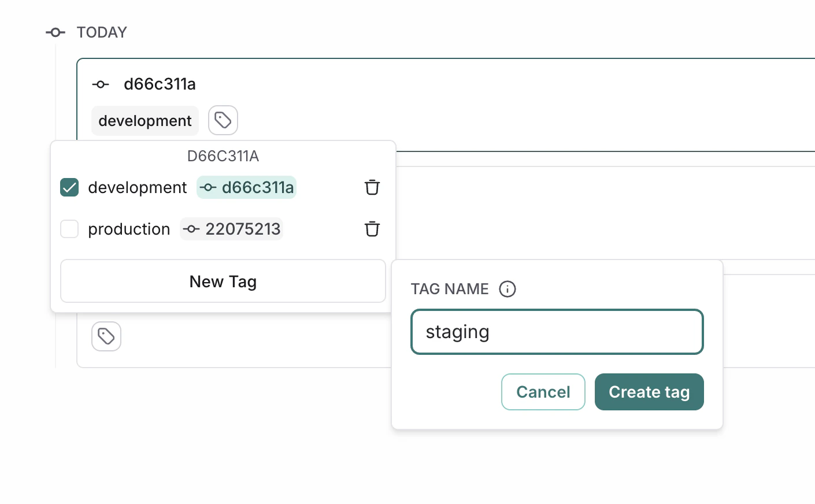The width and height of the screenshot is (815, 504).
Task: Select the d66c311a hash pill
Action: point(246,187)
